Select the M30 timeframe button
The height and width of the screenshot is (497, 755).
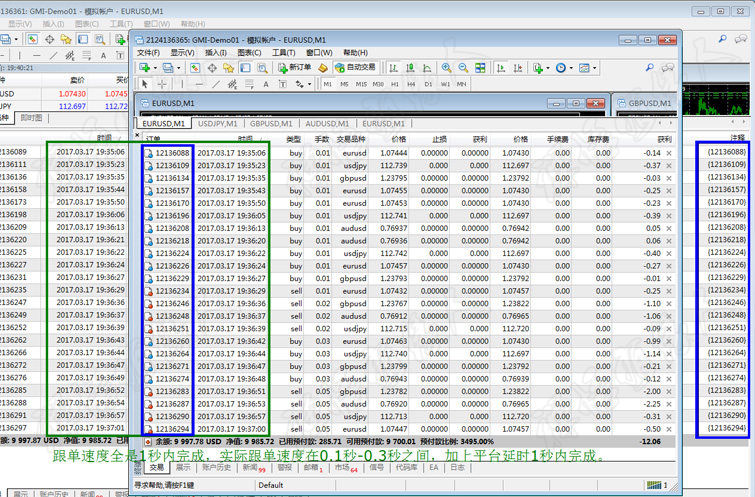point(378,84)
